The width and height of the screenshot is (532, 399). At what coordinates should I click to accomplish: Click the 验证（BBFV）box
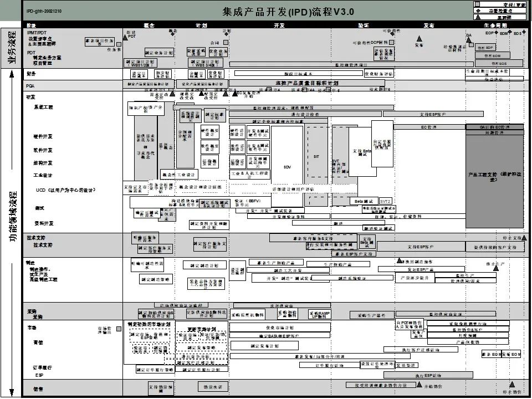coord(250,203)
